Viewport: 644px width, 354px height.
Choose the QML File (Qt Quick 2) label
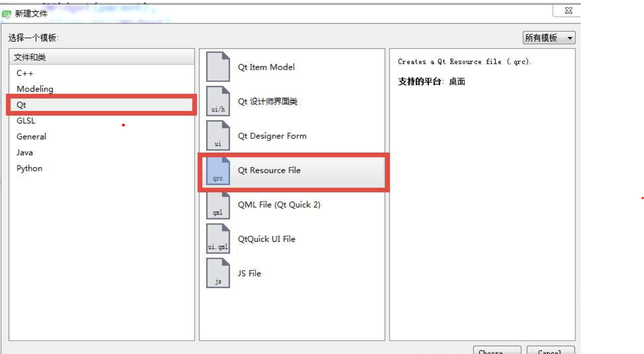279,204
